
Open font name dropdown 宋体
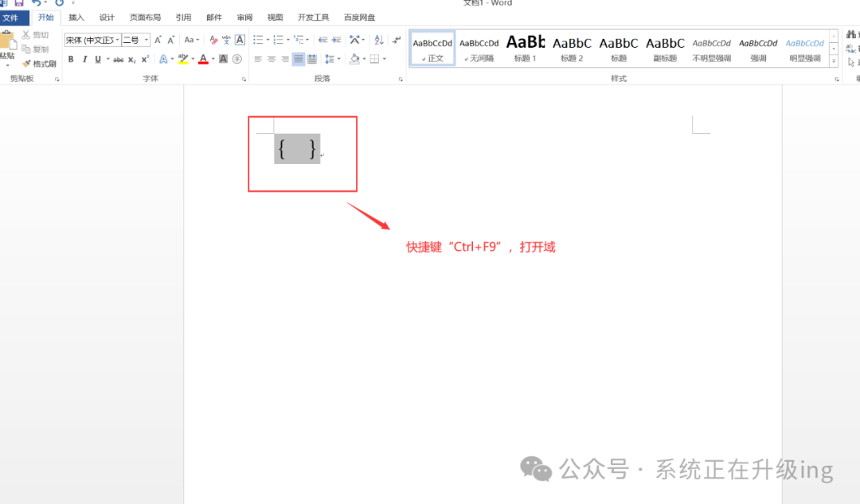(x=117, y=40)
